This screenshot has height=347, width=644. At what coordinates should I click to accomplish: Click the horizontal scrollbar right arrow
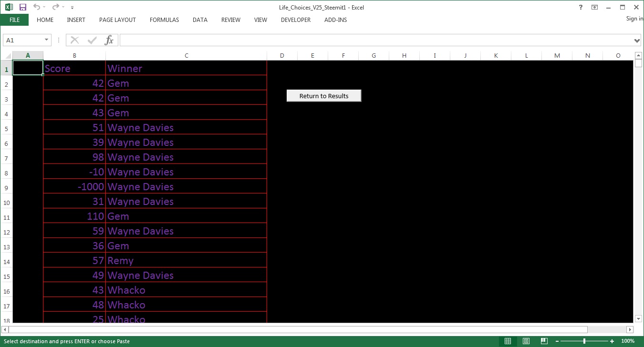pos(630,329)
